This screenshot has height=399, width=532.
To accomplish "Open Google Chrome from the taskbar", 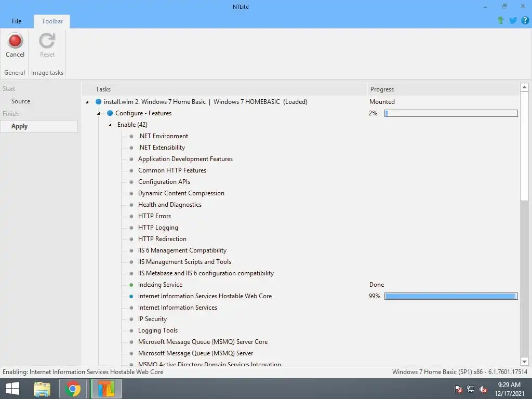I will [72, 389].
